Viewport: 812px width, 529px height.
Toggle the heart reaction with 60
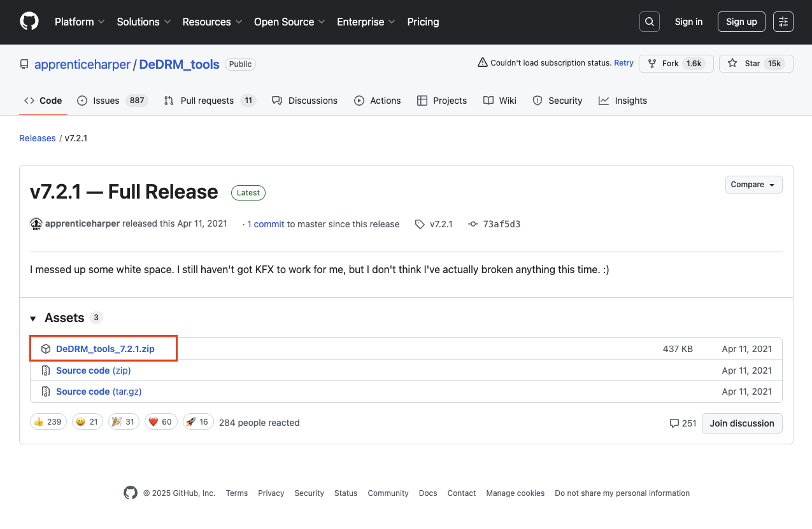coord(160,421)
